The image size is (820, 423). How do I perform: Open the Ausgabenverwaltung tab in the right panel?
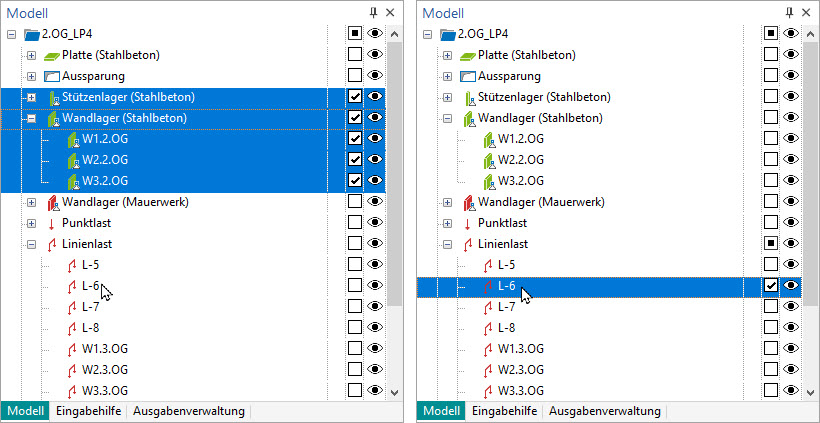pos(604,411)
